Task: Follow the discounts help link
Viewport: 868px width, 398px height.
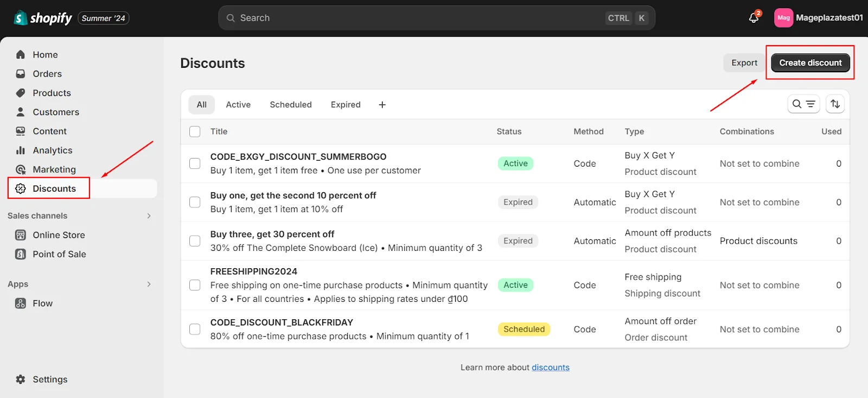Action: (x=550, y=368)
